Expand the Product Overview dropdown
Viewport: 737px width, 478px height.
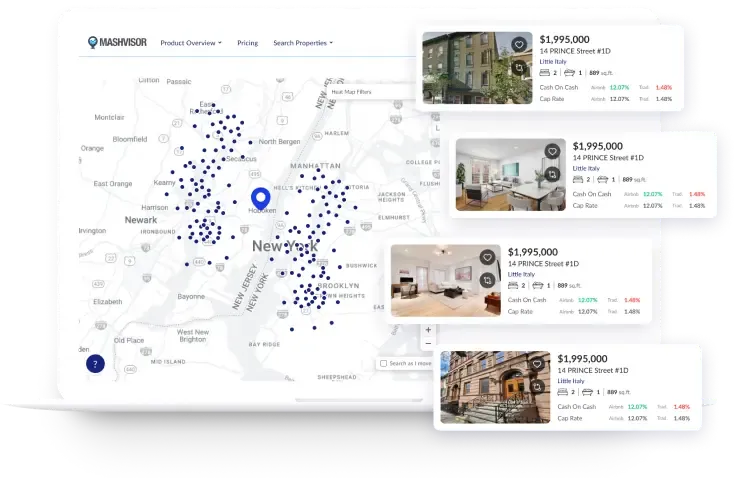(x=191, y=43)
